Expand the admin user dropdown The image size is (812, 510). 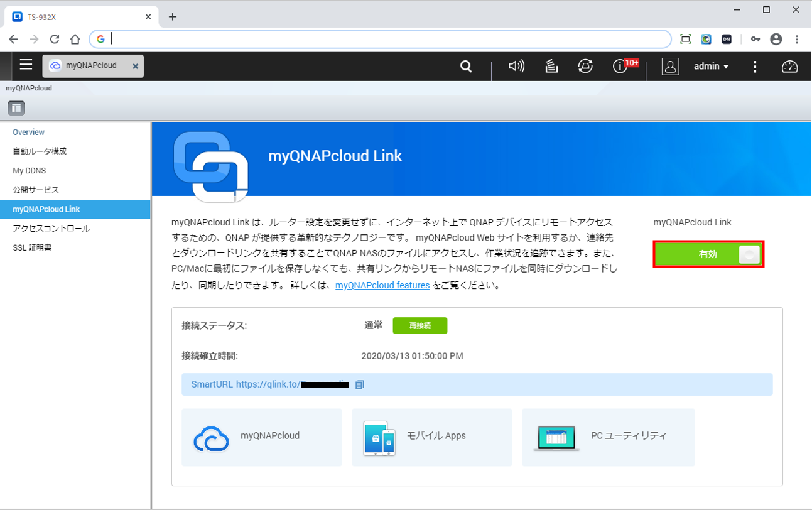coord(711,67)
